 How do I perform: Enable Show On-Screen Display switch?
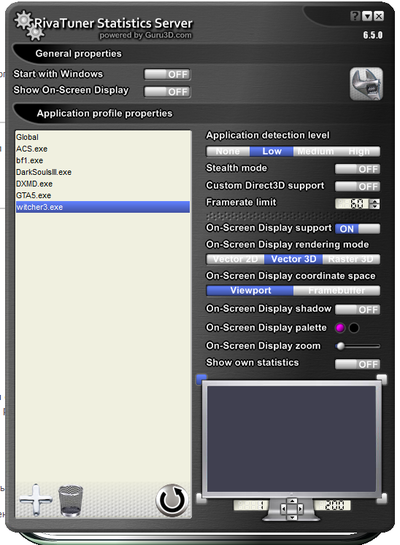tap(167, 92)
